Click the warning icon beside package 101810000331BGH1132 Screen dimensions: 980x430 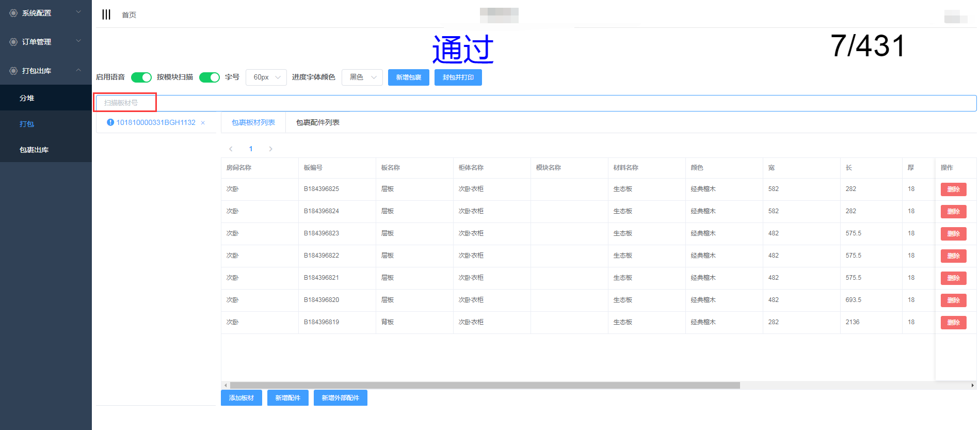(110, 122)
